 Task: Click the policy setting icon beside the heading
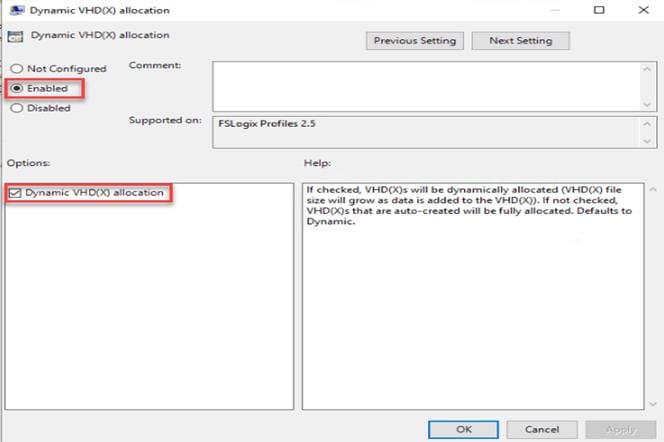pos(16,36)
